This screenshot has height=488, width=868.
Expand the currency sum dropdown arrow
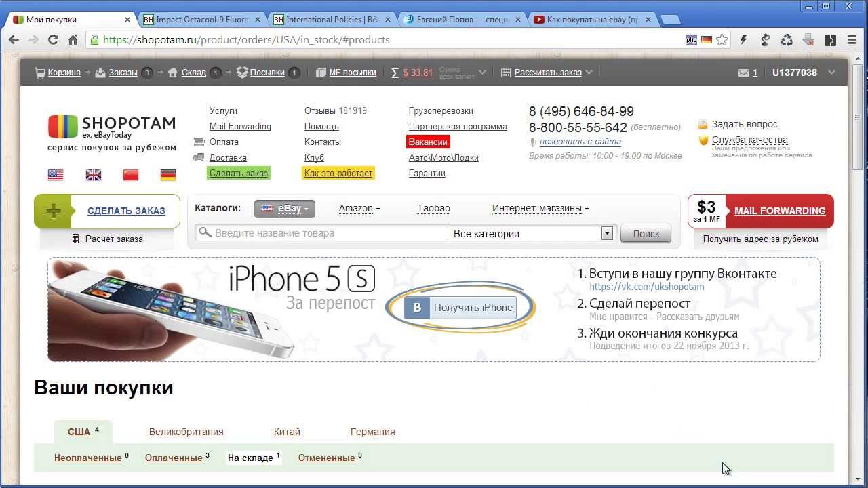482,73
